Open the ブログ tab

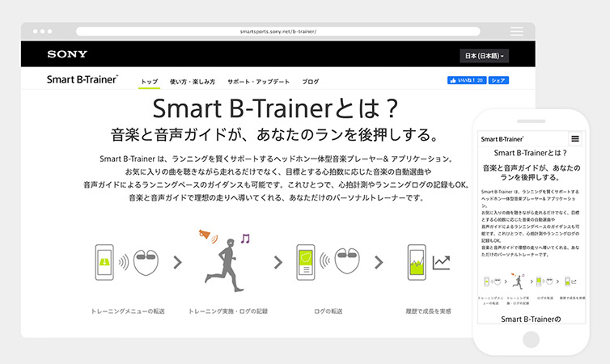pyautogui.click(x=311, y=82)
